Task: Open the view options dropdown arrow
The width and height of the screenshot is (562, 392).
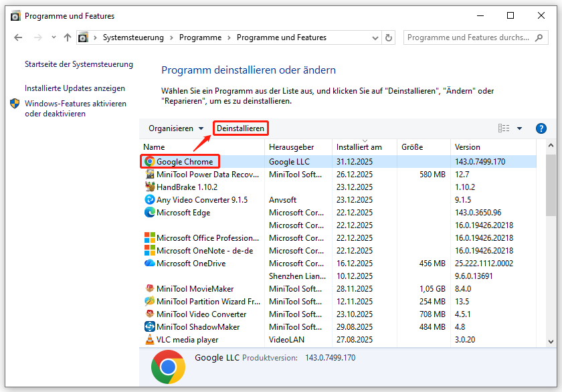Action: click(519, 128)
